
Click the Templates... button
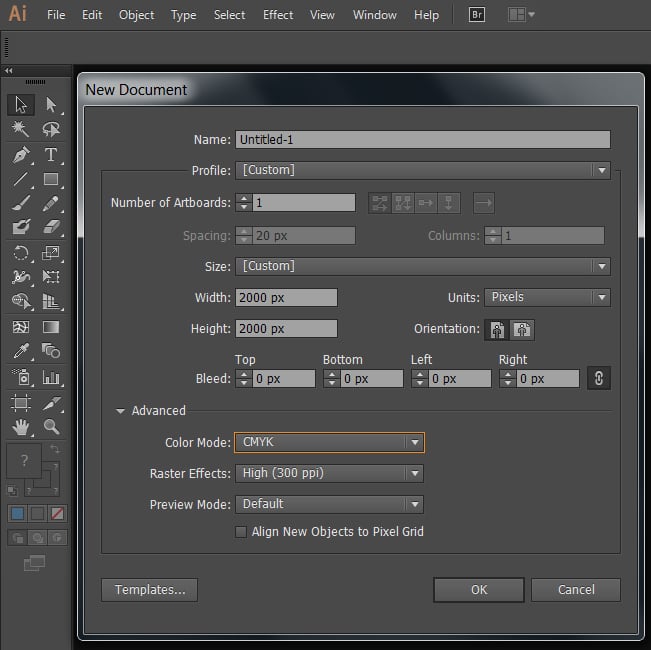149,590
